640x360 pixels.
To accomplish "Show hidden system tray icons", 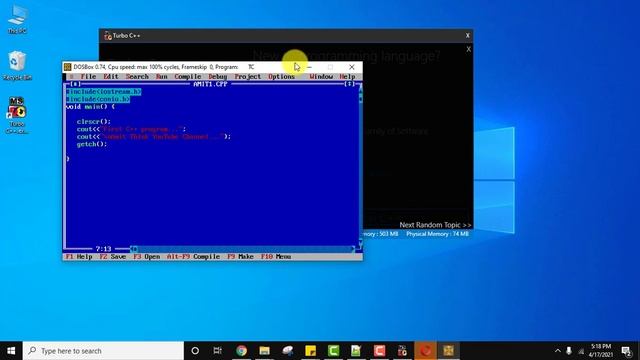I will 558,351.
